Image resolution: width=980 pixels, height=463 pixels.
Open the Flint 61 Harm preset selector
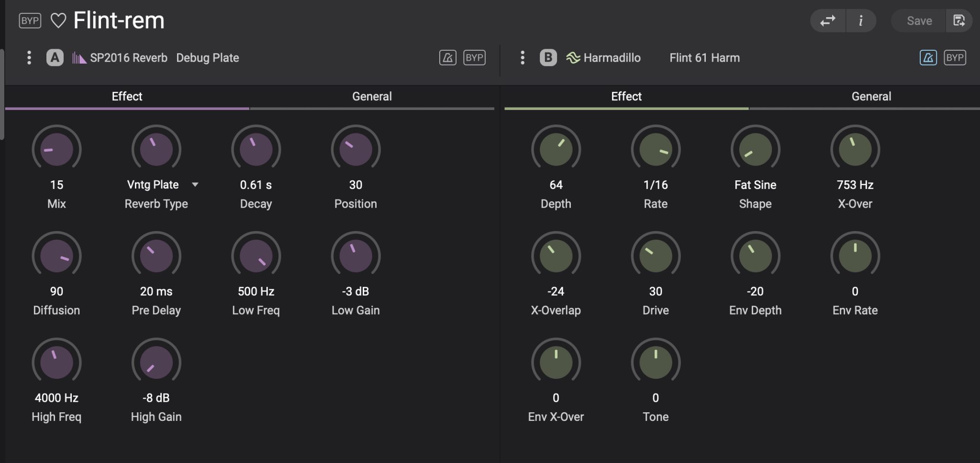click(x=704, y=58)
